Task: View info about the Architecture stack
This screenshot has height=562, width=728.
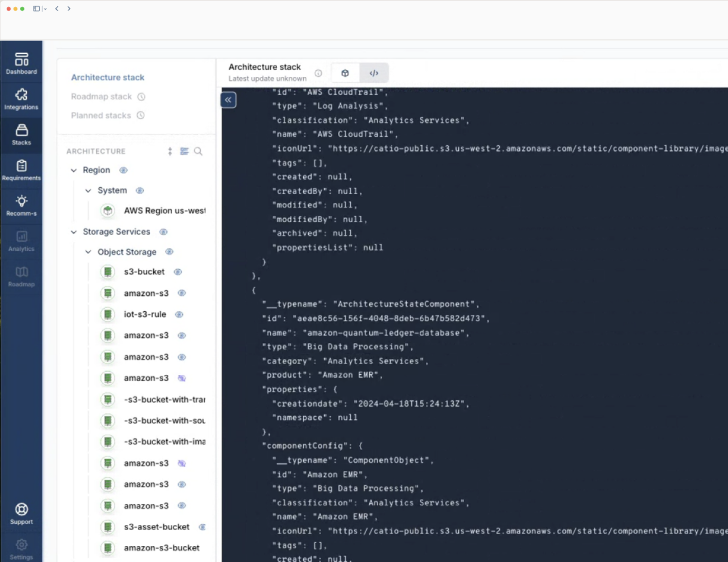Action: click(x=318, y=74)
